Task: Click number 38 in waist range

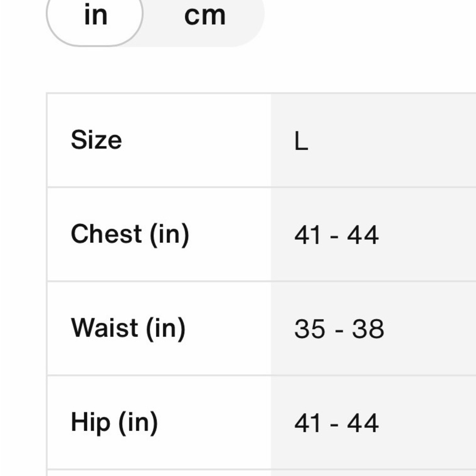Action: pyautogui.click(x=368, y=329)
